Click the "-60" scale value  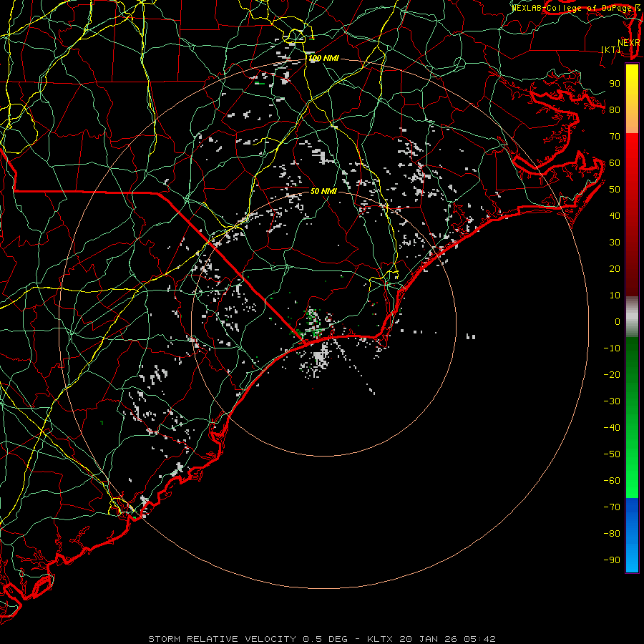(612, 481)
